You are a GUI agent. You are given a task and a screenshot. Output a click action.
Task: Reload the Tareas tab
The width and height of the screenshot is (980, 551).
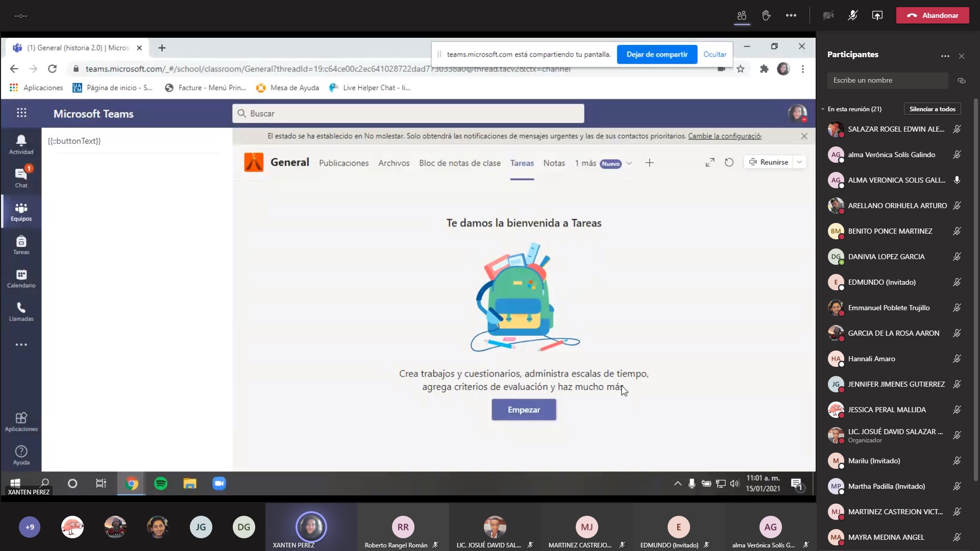[x=729, y=162]
